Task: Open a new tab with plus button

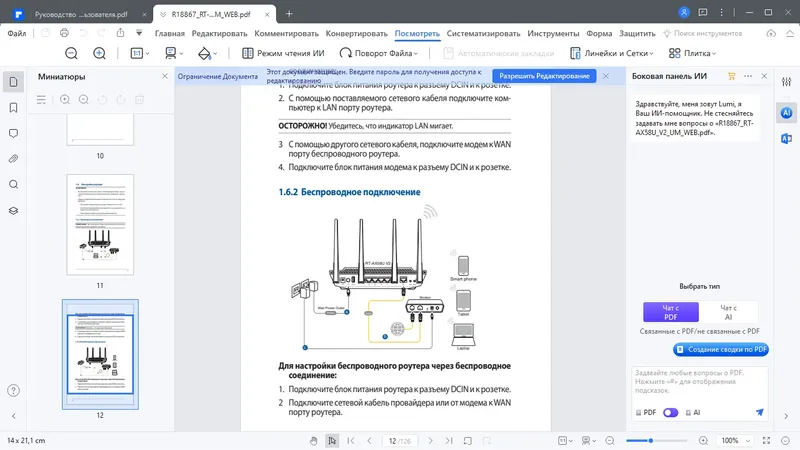Action: (x=289, y=14)
